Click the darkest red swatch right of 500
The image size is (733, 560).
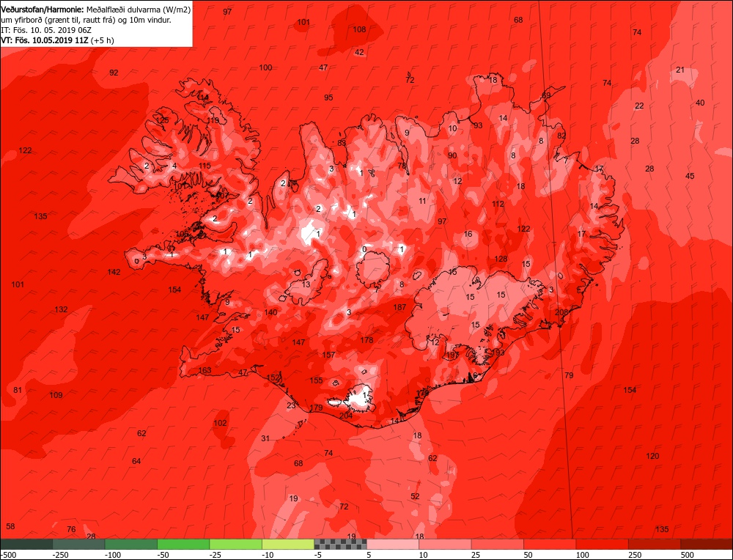click(x=707, y=544)
